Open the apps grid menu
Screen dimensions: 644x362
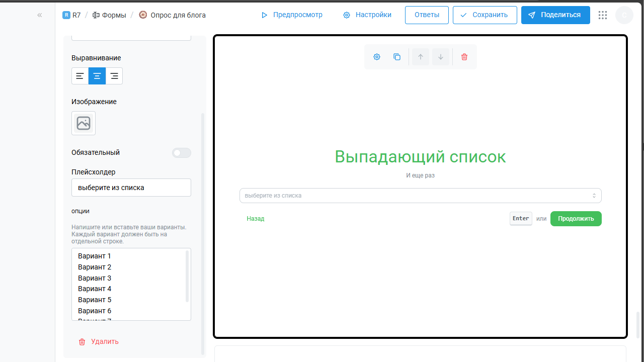(603, 15)
